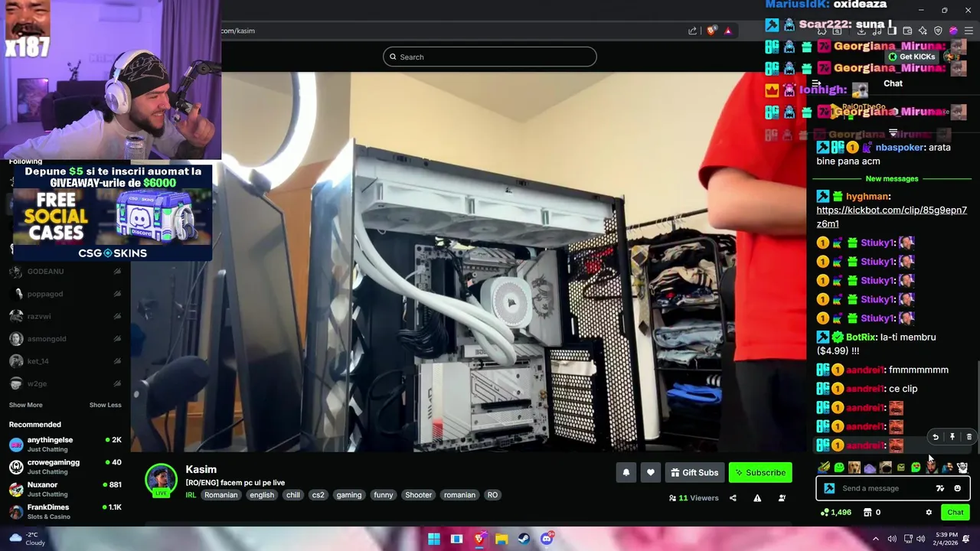Image resolution: width=980 pixels, height=551 pixels.
Task: Open Steam from the taskbar
Action: click(524, 539)
